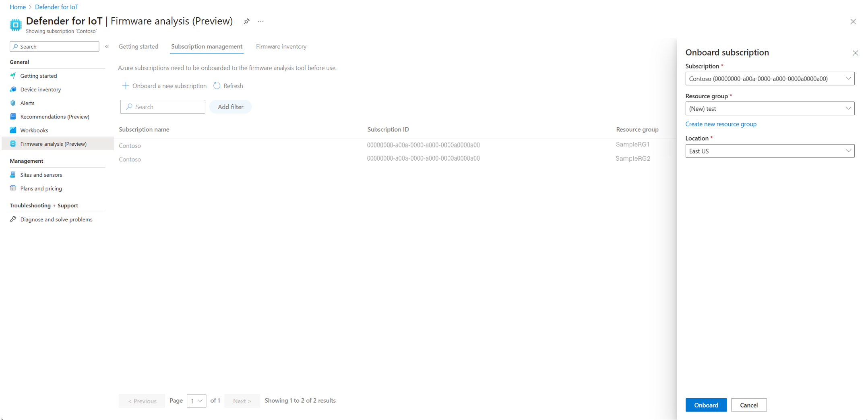Click the plus icon for onboarding subscription
Image resolution: width=868 pixels, height=420 pixels.
[126, 86]
